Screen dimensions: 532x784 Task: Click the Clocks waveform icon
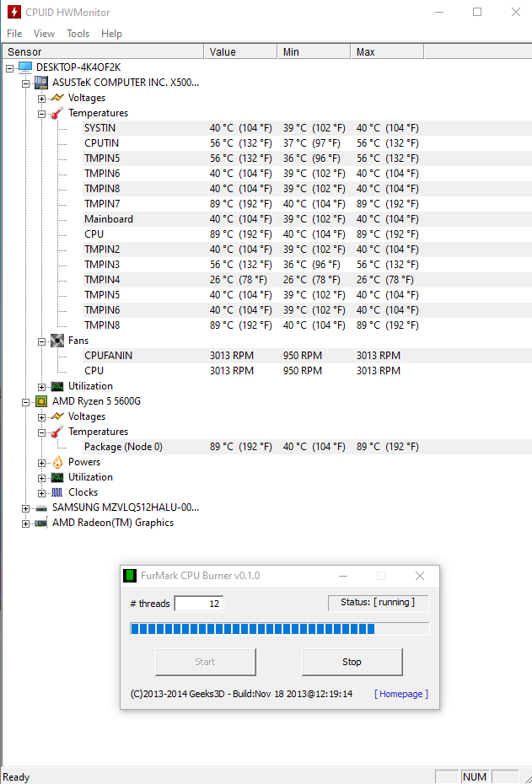point(57,492)
